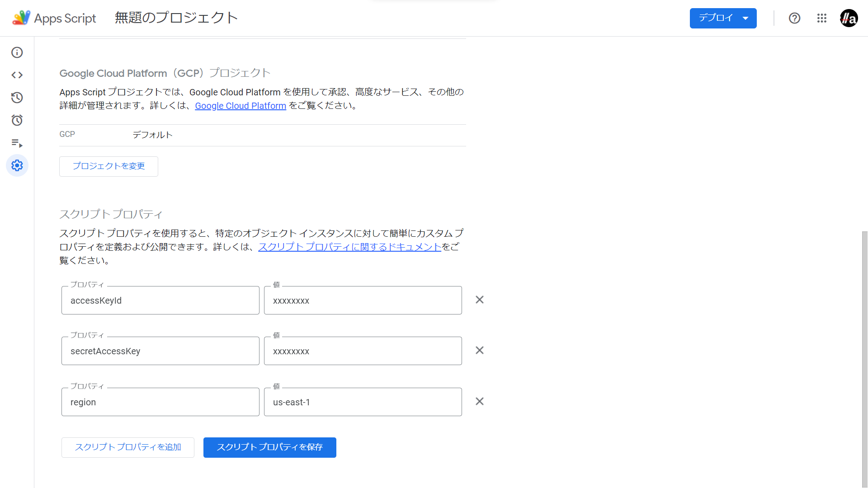868x488 pixels.
Task: Remove the secretAccessKey property row
Action: click(480, 351)
